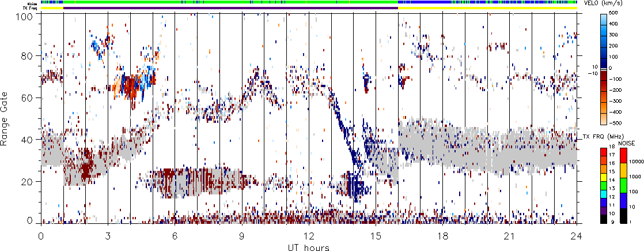The width and height of the screenshot is (644, 251).
Task: Click the 15 tick label on UT hours axis
Action: pos(376,236)
